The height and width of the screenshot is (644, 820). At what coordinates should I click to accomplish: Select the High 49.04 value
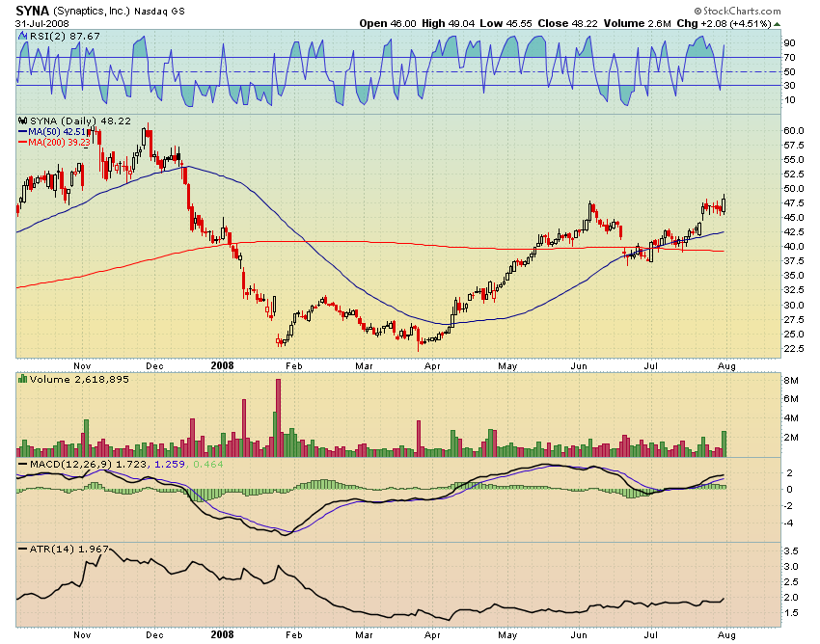click(449, 23)
